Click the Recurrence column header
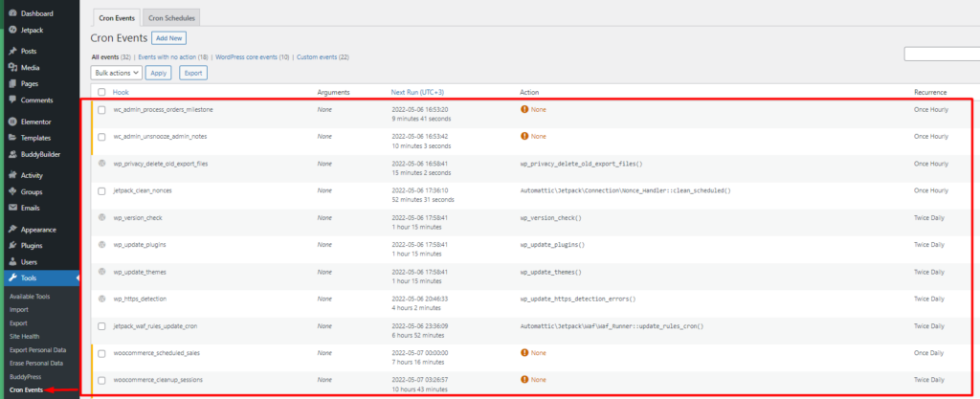The height and width of the screenshot is (399, 980). (x=930, y=92)
